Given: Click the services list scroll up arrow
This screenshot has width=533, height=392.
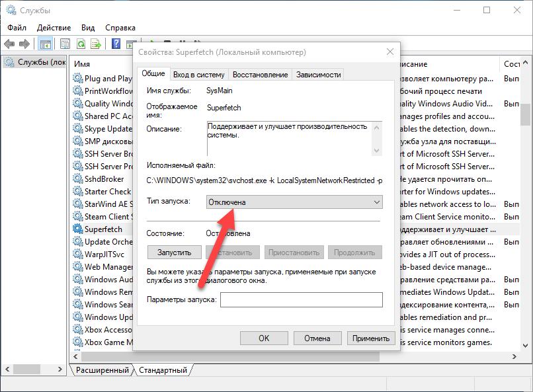Looking at the screenshot, I should coord(525,63).
